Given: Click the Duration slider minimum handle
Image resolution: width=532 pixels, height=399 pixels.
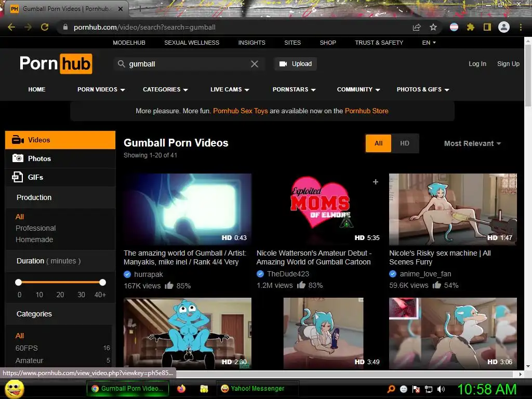Looking at the screenshot, I should coord(18,282).
